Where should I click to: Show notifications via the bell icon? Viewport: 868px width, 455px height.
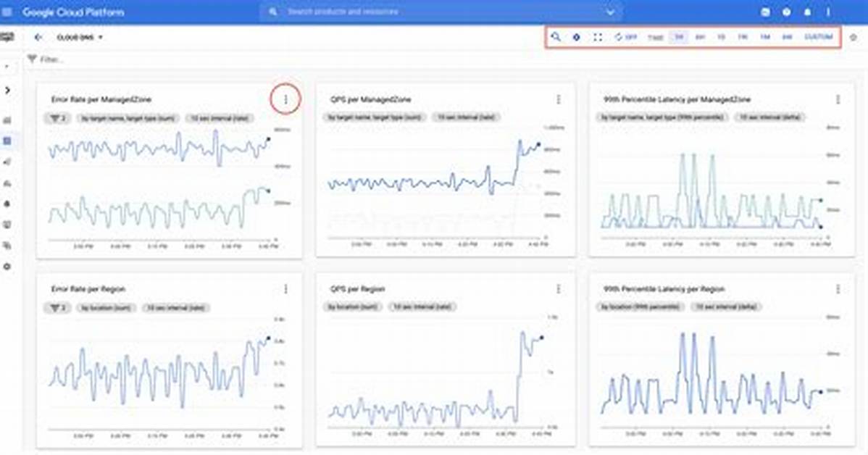coord(807,12)
